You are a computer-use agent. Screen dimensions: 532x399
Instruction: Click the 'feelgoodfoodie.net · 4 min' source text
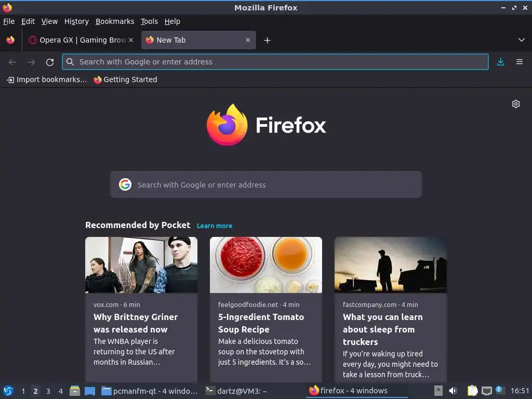tap(259, 304)
